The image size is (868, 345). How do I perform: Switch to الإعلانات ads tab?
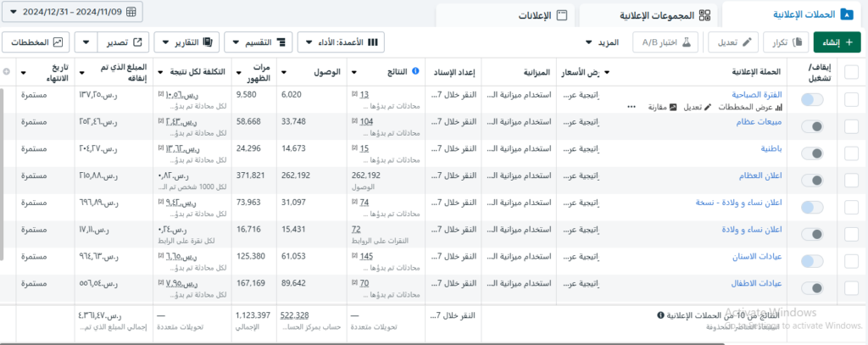pos(505,15)
